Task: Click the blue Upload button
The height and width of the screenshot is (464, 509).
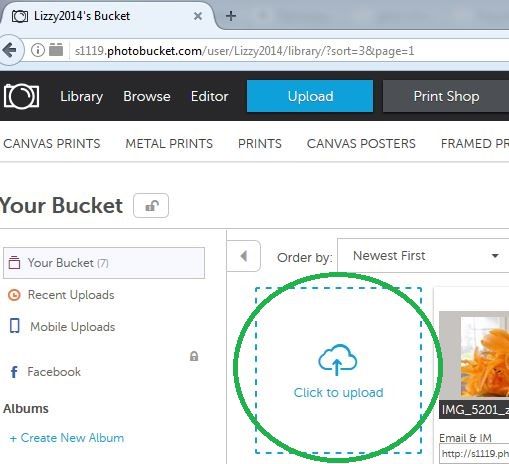Action: (x=310, y=96)
